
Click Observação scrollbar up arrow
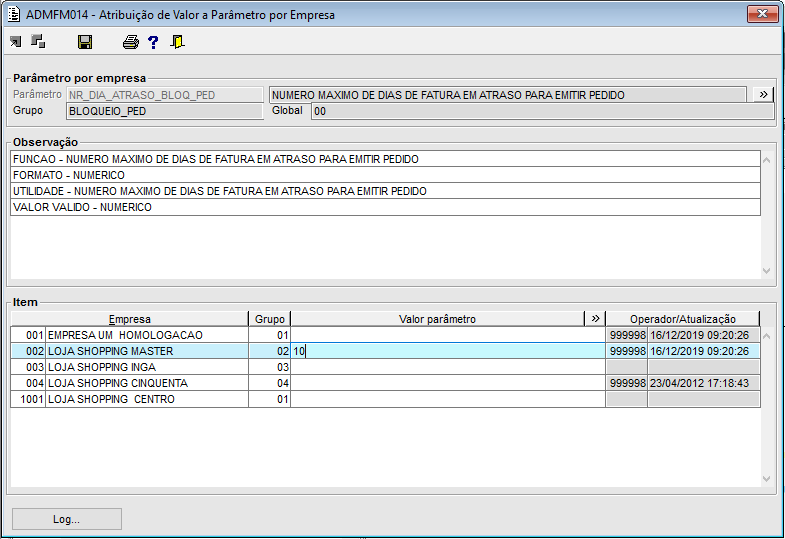(x=766, y=160)
